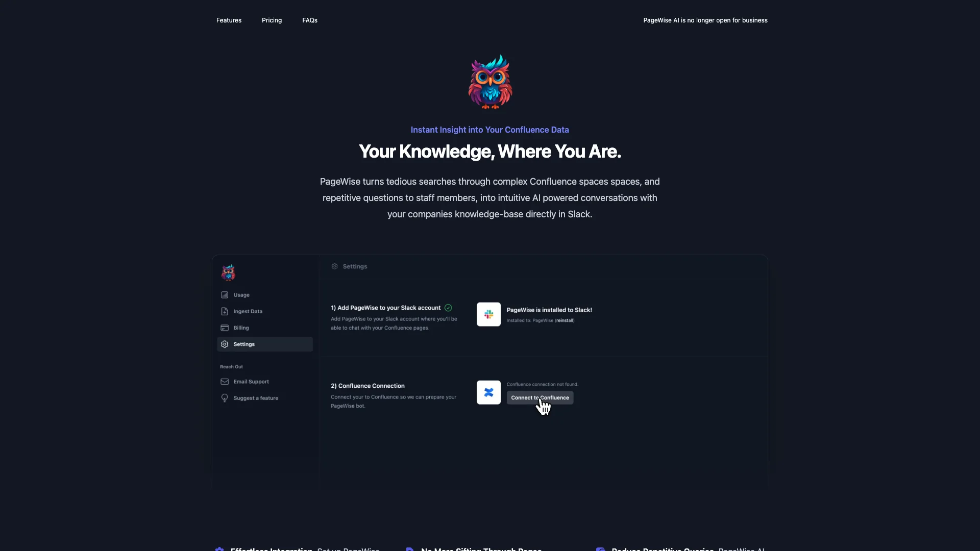The height and width of the screenshot is (551, 980).
Task: Toggle the Confluence connection status indicator
Action: tap(488, 392)
